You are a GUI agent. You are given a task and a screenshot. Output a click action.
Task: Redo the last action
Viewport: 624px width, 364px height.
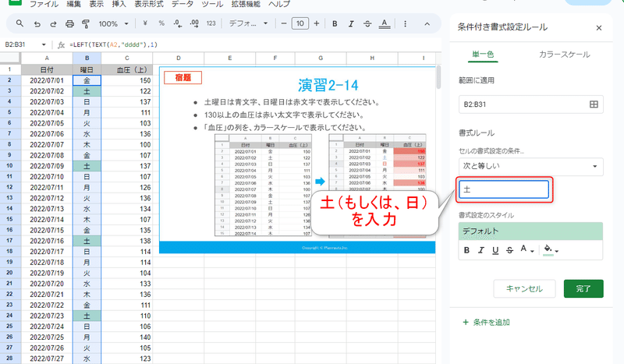53,24
